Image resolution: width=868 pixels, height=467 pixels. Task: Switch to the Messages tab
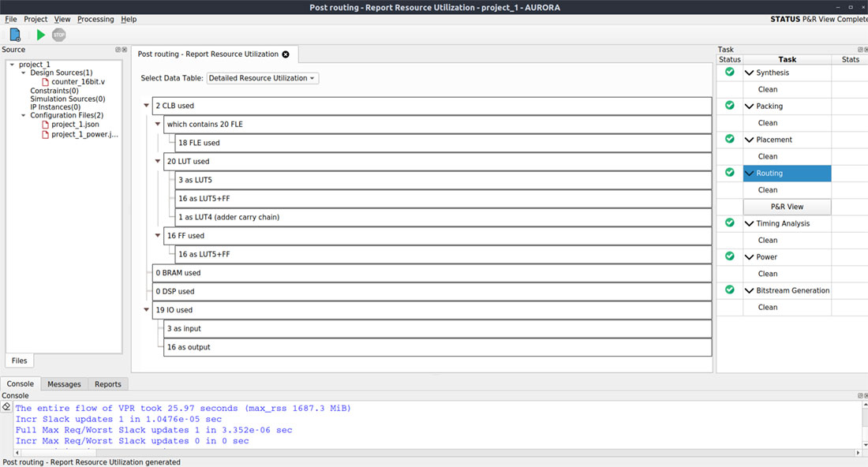pos(64,384)
